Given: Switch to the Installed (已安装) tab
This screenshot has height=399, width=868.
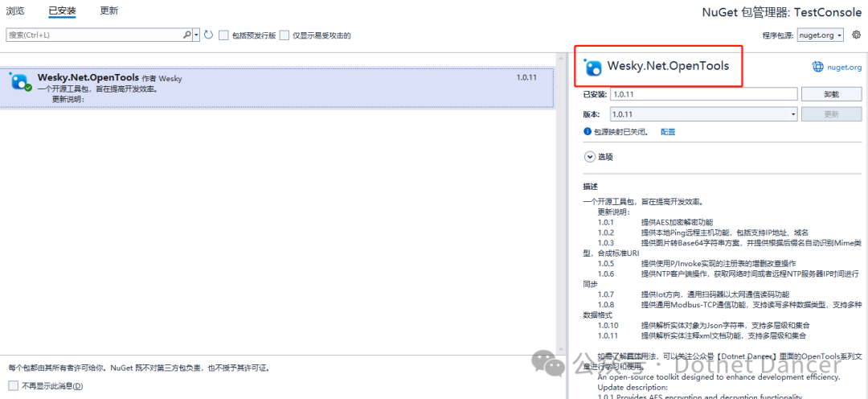Looking at the screenshot, I should pos(62,10).
